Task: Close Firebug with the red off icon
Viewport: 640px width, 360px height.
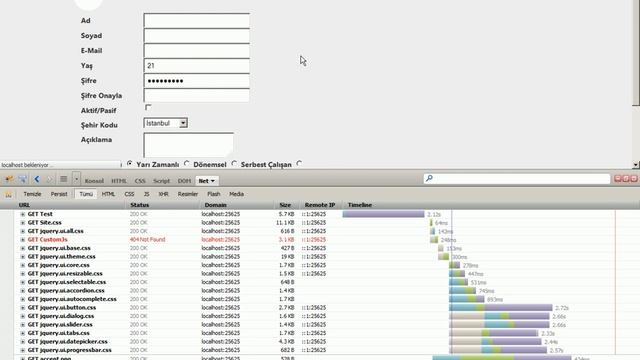Action: click(633, 178)
